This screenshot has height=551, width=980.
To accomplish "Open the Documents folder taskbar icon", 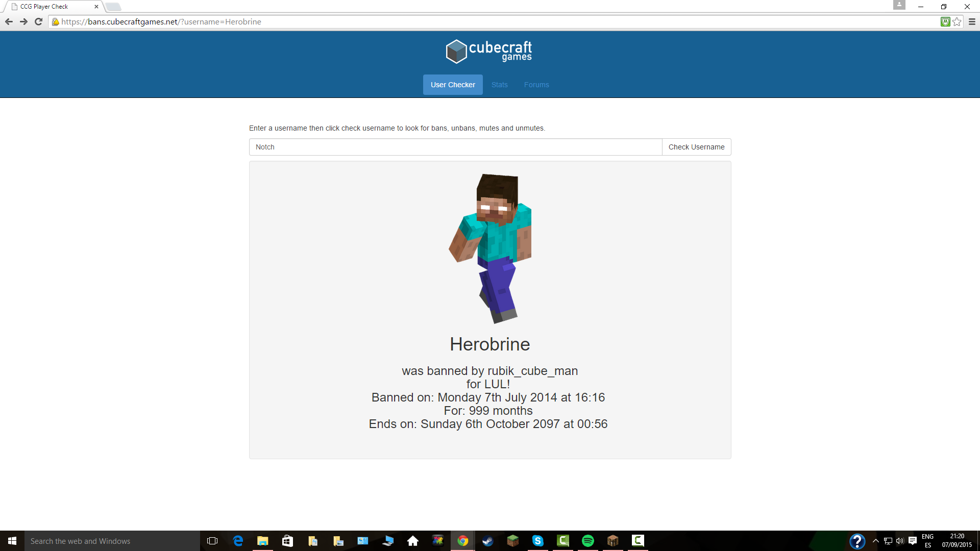I will (313, 541).
